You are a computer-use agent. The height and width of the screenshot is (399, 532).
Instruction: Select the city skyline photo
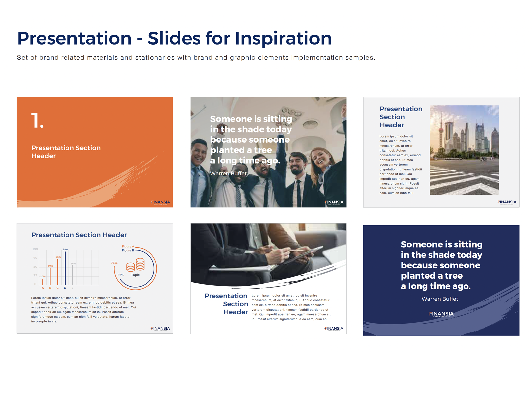click(x=464, y=150)
